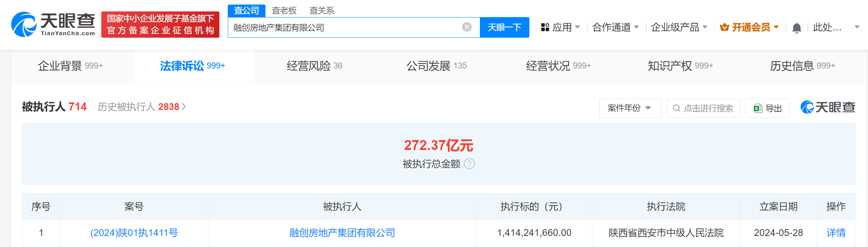This screenshot has height=247, width=868.
Task: Switch to the 企业背景 tab
Action: [72, 66]
